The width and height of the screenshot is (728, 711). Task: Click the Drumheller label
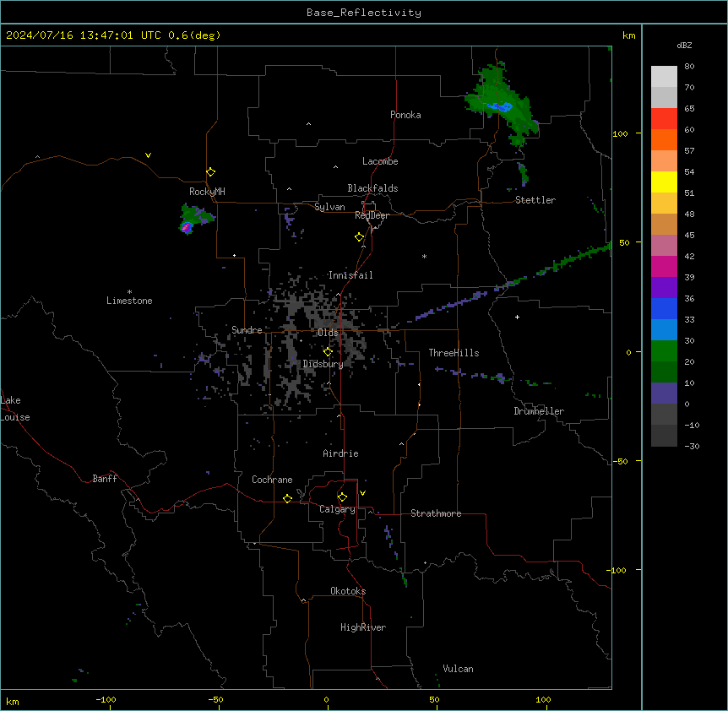click(539, 411)
